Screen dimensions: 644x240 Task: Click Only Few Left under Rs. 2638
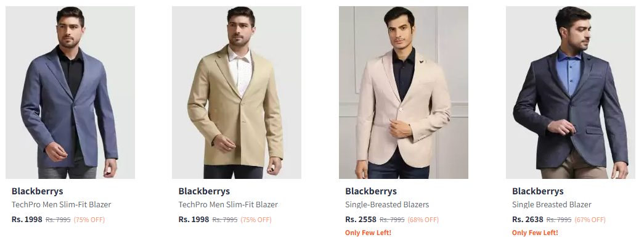click(535, 233)
